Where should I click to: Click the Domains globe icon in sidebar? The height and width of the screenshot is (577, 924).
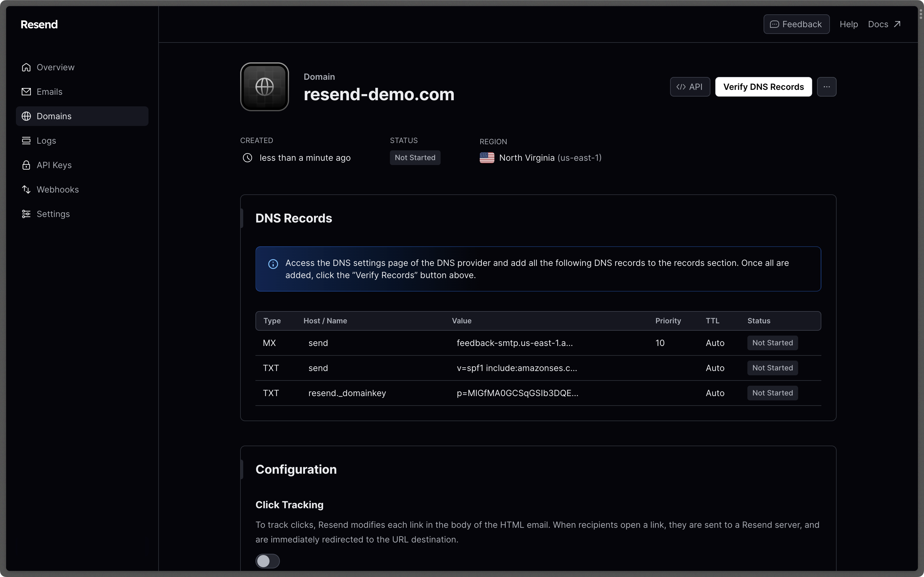[26, 116]
